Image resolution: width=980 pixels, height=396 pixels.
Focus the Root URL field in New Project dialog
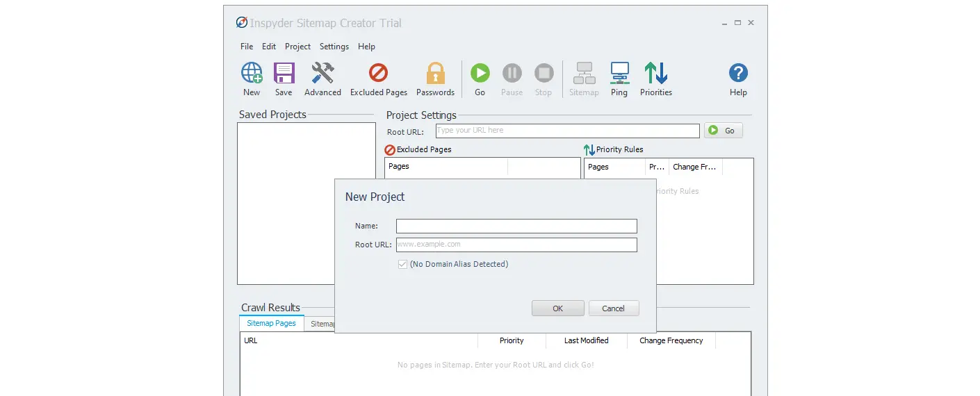(516, 245)
